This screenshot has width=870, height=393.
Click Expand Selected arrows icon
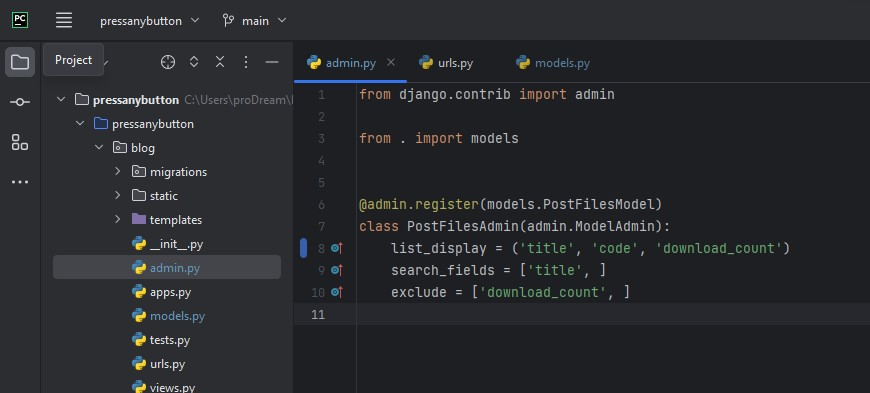(x=194, y=62)
